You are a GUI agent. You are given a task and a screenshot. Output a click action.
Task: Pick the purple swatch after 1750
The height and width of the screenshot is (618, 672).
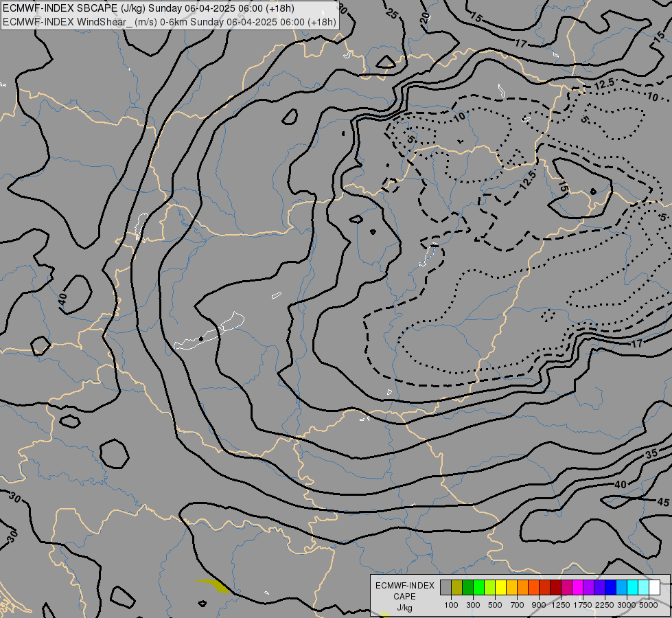pyautogui.click(x=588, y=588)
